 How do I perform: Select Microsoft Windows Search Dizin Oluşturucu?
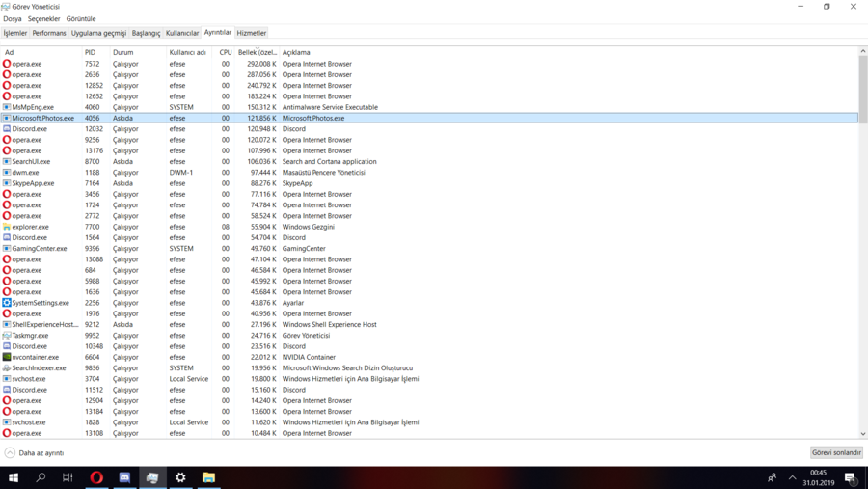pos(347,367)
